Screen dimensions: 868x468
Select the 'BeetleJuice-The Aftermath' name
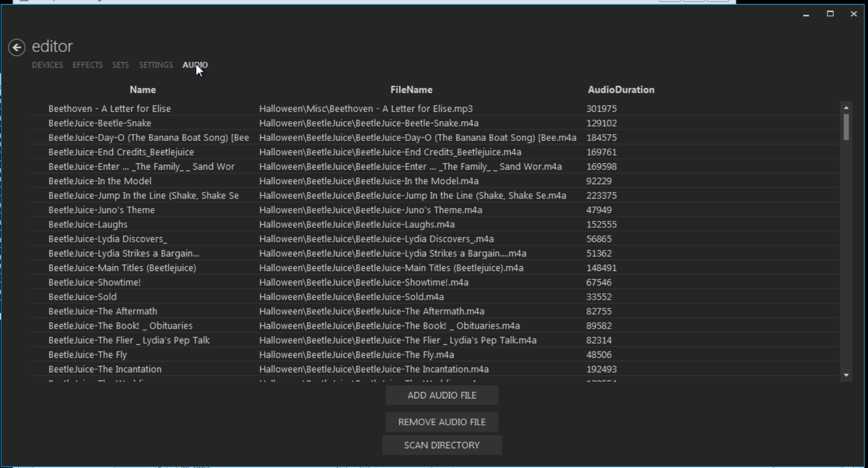point(103,311)
